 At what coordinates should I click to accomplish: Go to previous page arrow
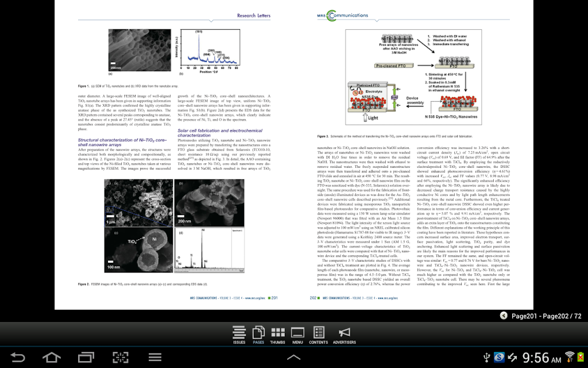(x=504, y=316)
